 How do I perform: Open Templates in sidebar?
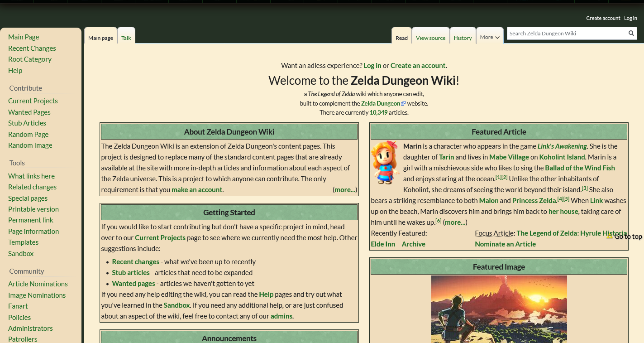click(23, 242)
